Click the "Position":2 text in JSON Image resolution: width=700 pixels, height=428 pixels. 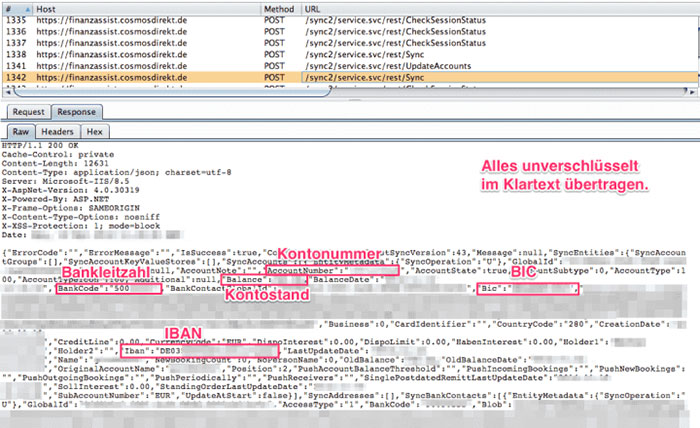tap(258, 369)
